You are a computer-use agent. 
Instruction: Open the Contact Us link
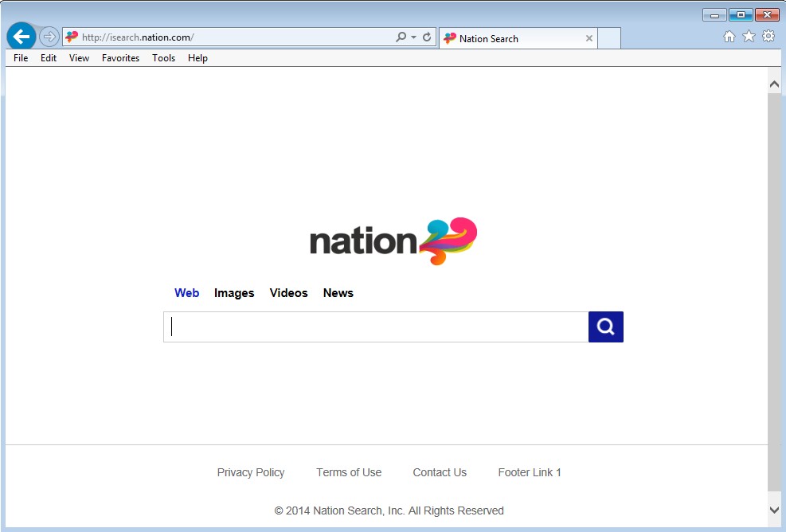440,472
